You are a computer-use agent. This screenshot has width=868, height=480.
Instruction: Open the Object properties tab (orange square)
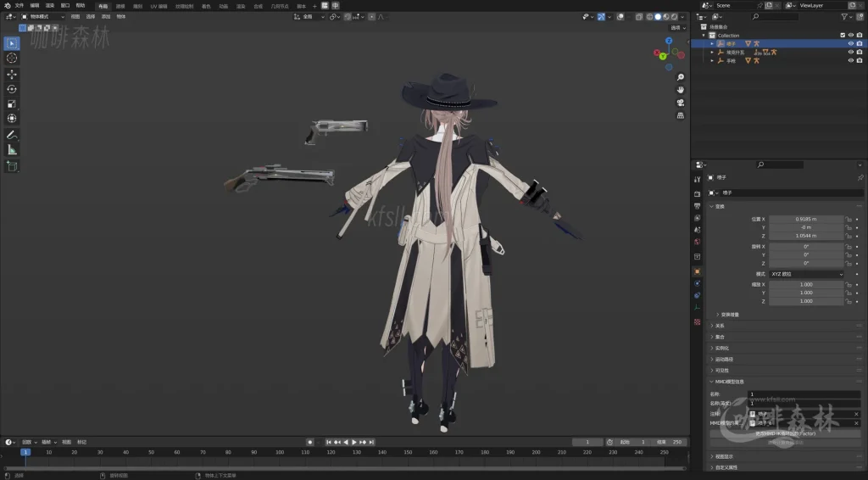(697, 271)
